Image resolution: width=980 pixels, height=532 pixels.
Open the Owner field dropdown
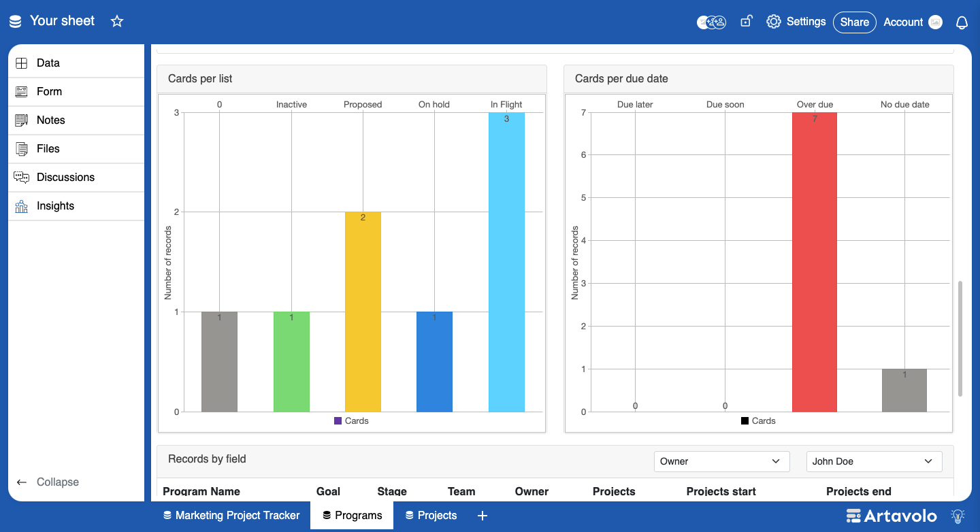[722, 461]
